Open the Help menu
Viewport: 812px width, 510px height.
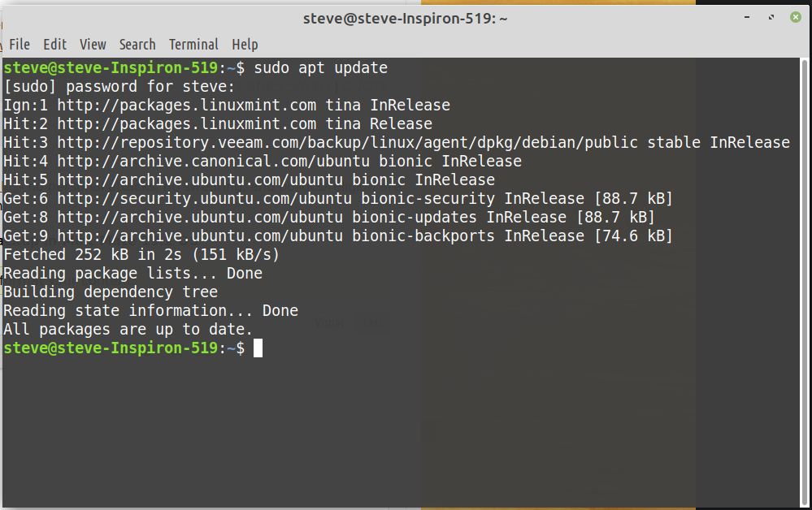[x=245, y=45]
